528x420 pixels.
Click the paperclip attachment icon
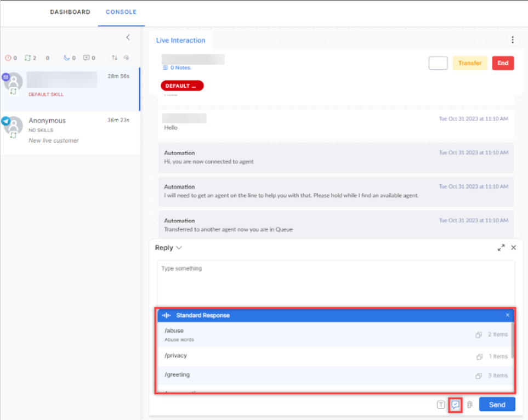click(469, 405)
